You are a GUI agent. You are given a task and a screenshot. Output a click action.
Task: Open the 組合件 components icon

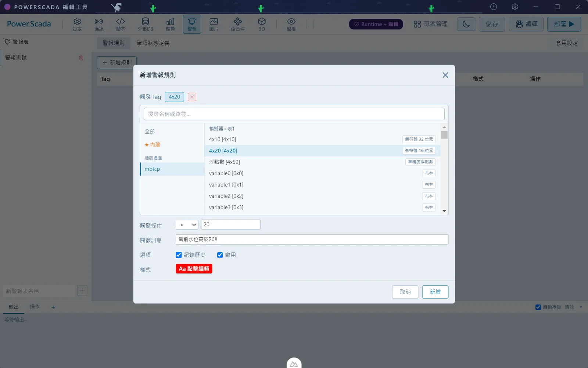[238, 24]
